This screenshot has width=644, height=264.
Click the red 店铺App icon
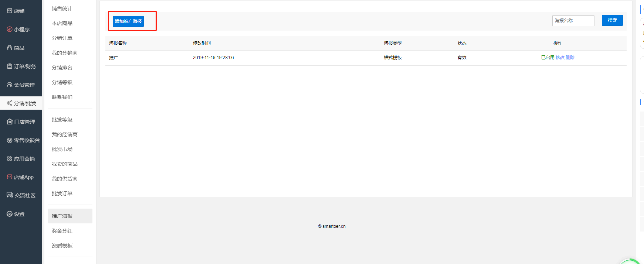pyautogui.click(x=10, y=177)
